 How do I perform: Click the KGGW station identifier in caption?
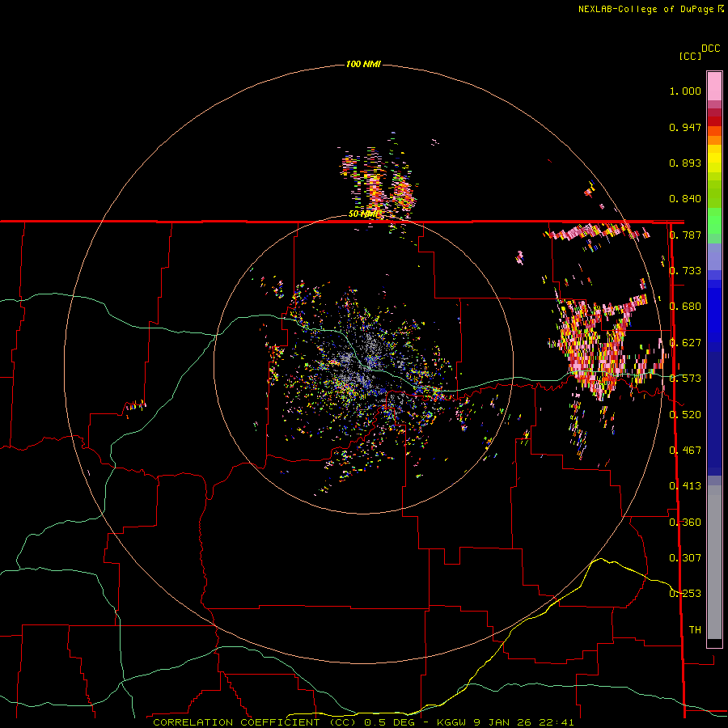click(452, 722)
